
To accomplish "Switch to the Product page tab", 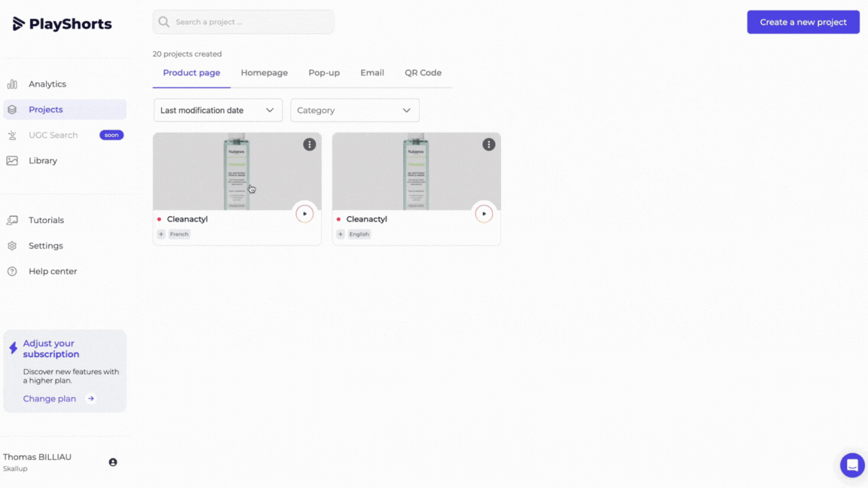I will pyautogui.click(x=191, y=73).
